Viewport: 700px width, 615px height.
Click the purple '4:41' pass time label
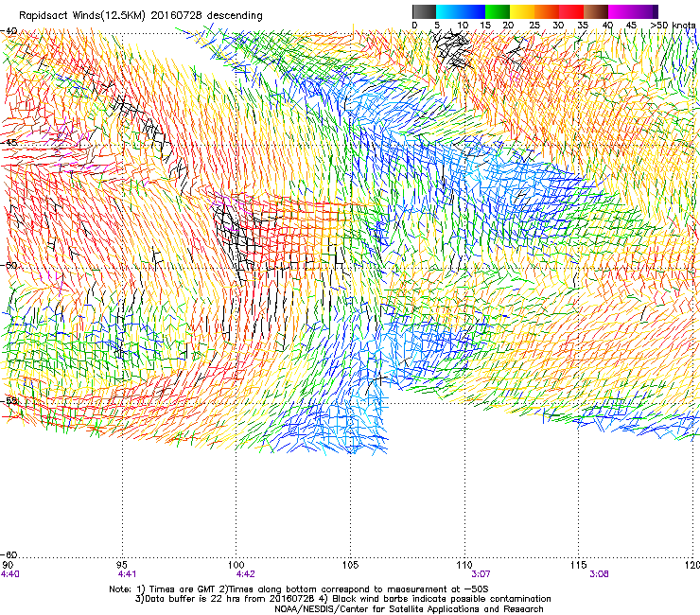128,574
